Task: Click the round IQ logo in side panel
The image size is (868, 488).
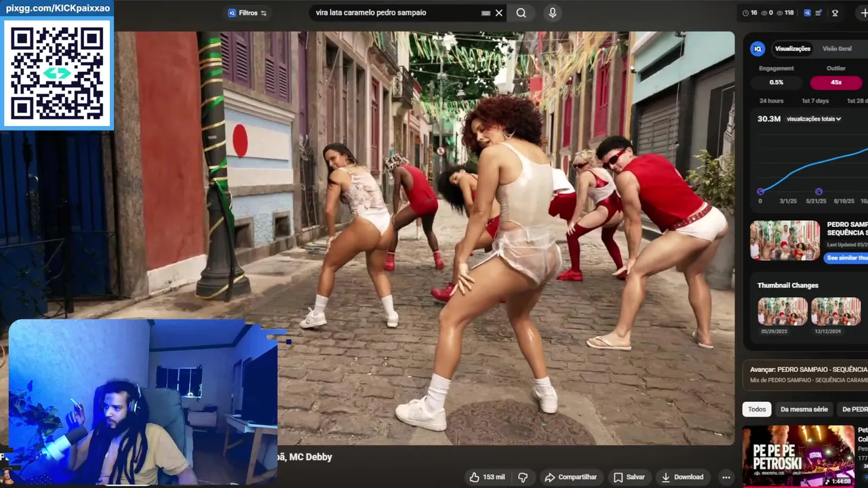Action: 757,49
